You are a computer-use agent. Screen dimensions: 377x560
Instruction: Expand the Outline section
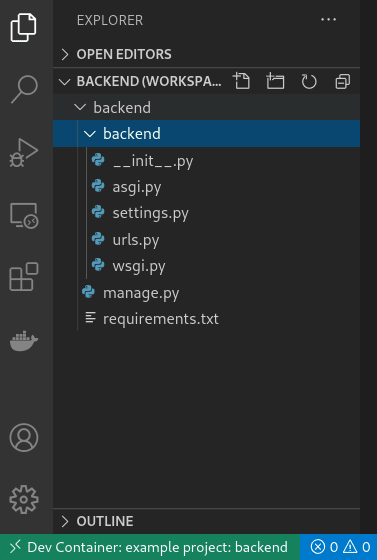(x=206, y=521)
